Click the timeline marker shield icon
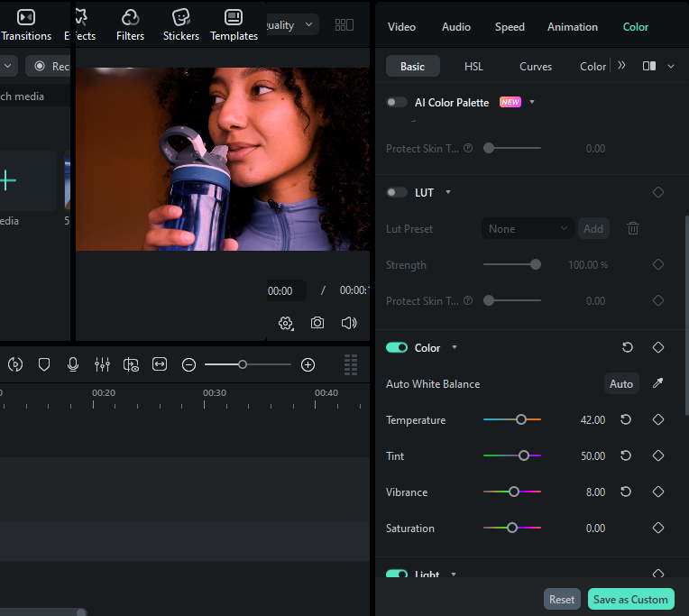Screen dimensions: 689x616 point(44,364)
